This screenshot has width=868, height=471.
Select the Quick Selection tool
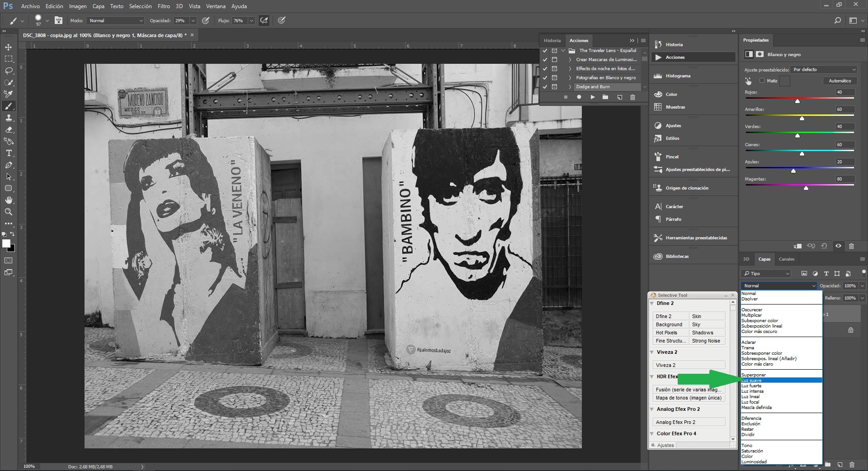[9, 82]
